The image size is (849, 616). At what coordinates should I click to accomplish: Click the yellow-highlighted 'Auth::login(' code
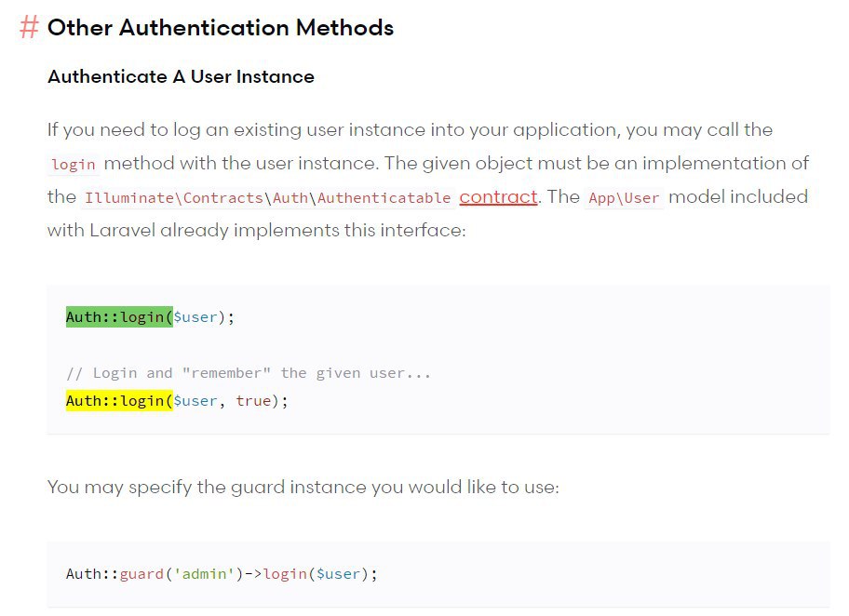(119, 400)
